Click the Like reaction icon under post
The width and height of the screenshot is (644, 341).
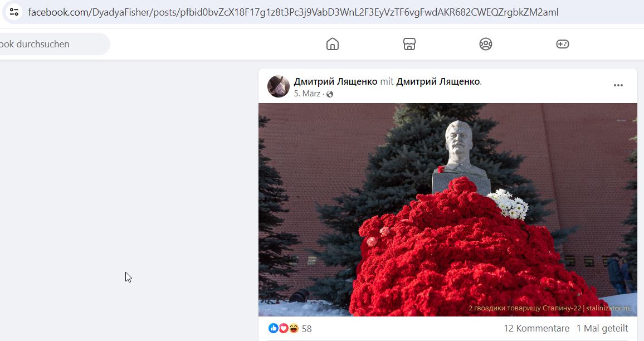(273, 328)
